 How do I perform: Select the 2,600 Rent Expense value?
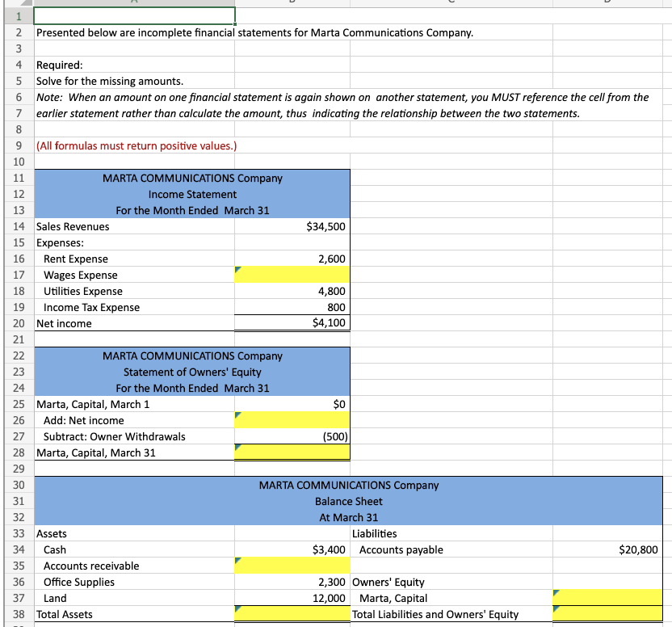[x=331, y=259]
